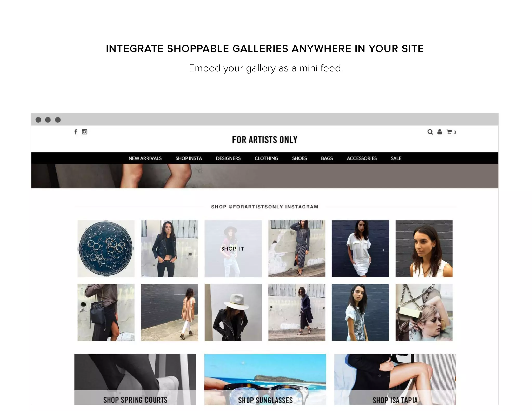
Task: Select Clothing in navigation bar
Action: pos(266,158)
